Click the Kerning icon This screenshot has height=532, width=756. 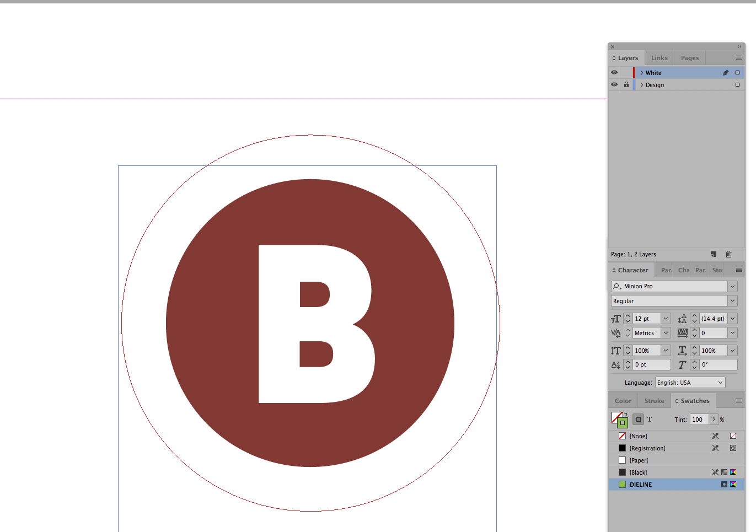tap(616, 333)
